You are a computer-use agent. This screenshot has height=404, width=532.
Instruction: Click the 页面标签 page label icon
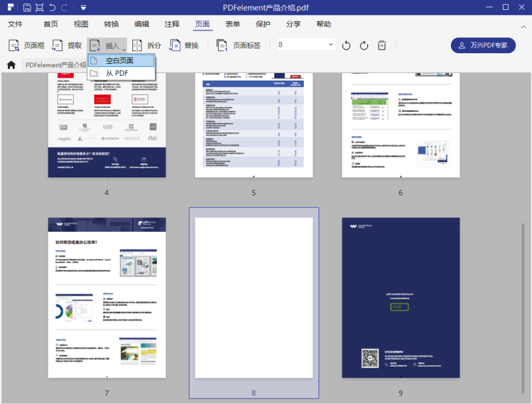pyautogui.click(x=221, y=45)
